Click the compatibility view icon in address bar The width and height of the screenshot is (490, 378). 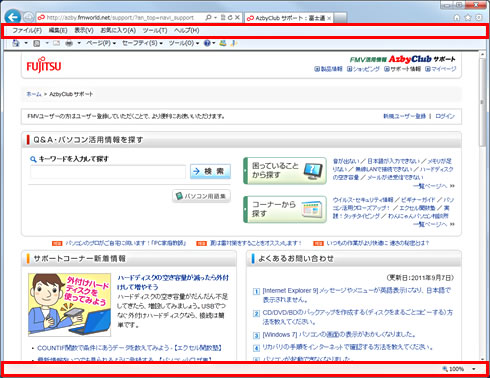coord(223,17)
